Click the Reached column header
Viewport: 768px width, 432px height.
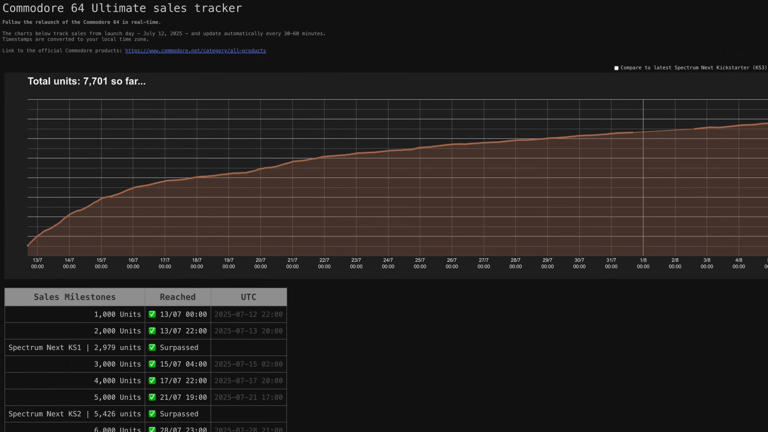pyautogui.click(x=177, y=297)
